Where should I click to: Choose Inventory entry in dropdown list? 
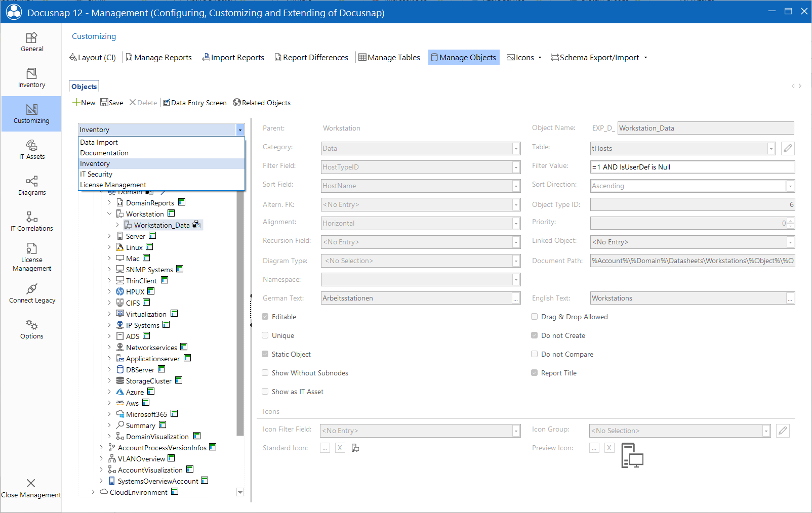pos(161,163)
